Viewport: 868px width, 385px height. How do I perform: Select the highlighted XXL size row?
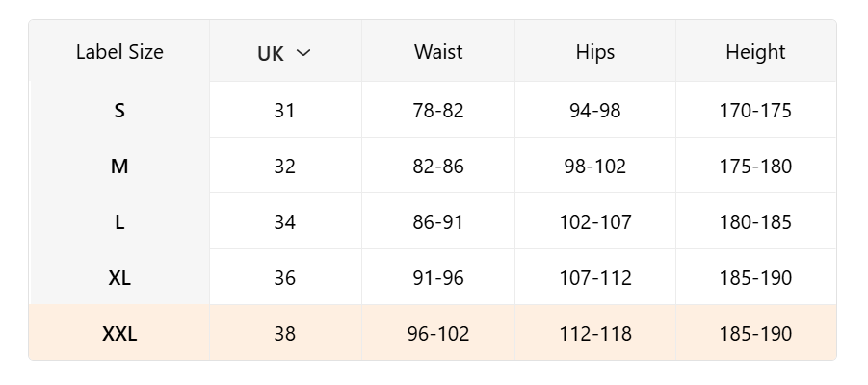coord(119,334)
